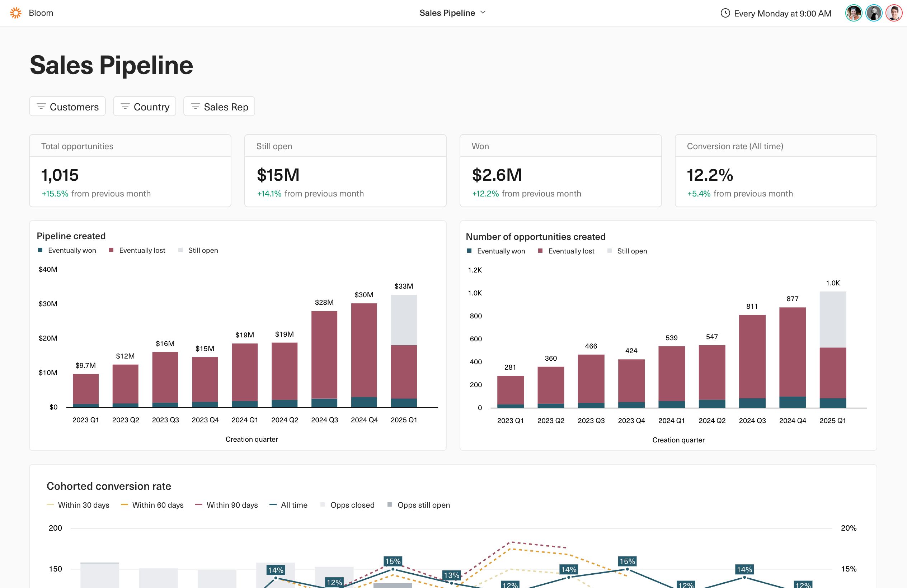Toggle Within 90 days legend series
This screenshot has width=907, height=588.
226,505
